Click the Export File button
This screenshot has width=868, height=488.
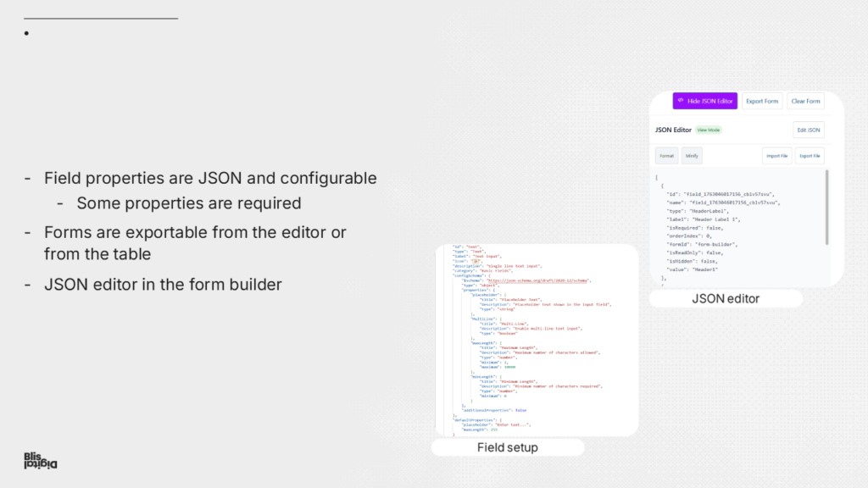click(810, 156)
